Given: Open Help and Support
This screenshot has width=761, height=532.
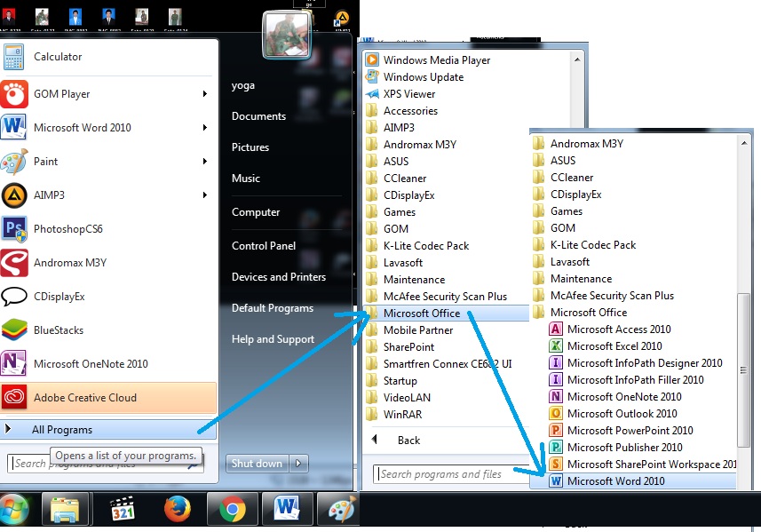Looking at the screenshot, I should (273, 339).
